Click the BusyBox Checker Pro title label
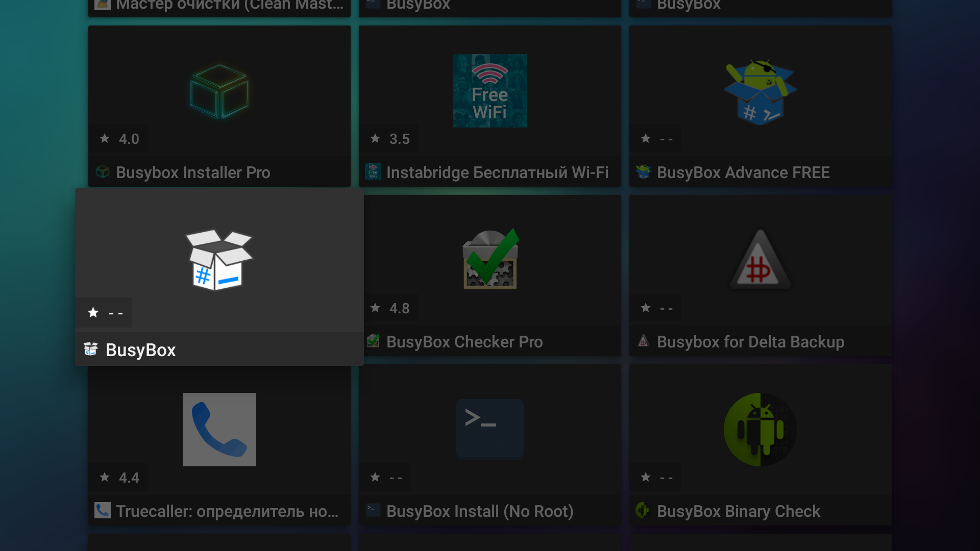The image size is (980, 551). [x=464, y=342]
